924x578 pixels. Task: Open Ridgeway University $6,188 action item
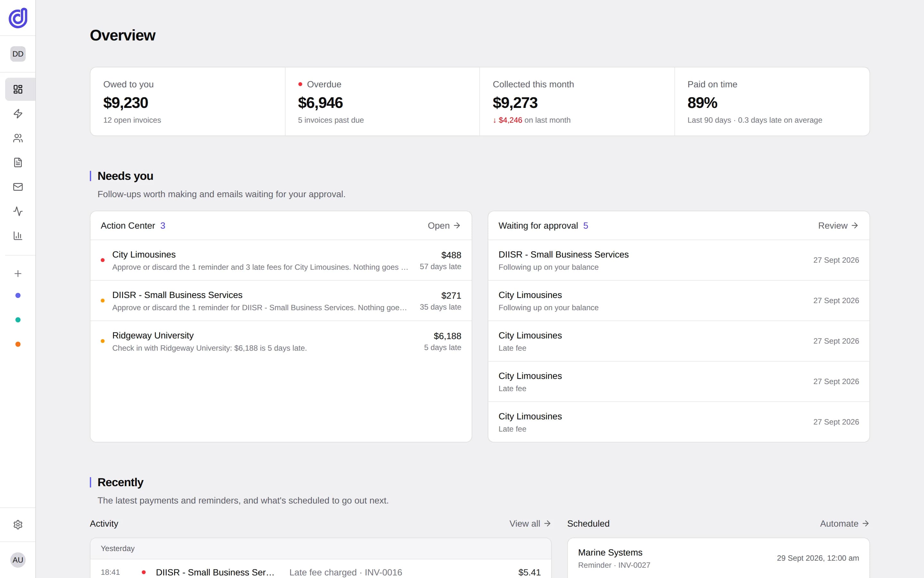pyautogui.click(x=281, y=341)
